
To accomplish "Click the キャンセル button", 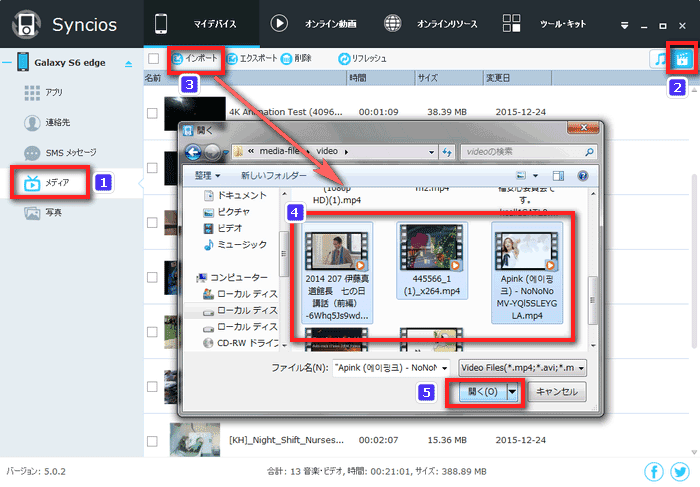I will (557, 392).
